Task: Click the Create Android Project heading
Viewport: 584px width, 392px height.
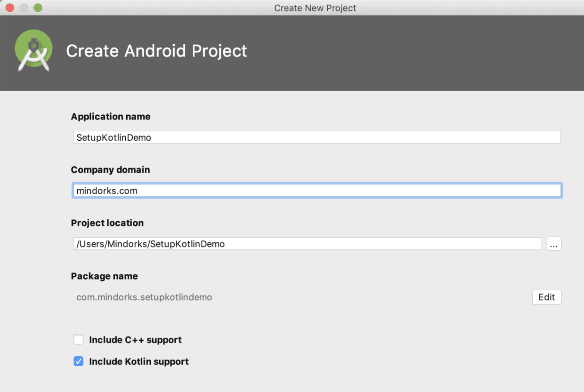Action: coord(157,51)
